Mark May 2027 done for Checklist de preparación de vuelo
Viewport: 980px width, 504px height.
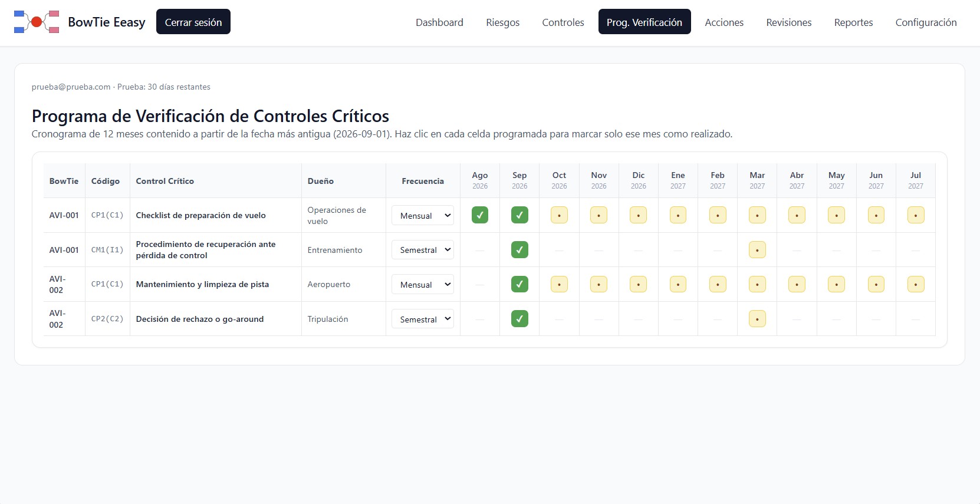[836, 215]
